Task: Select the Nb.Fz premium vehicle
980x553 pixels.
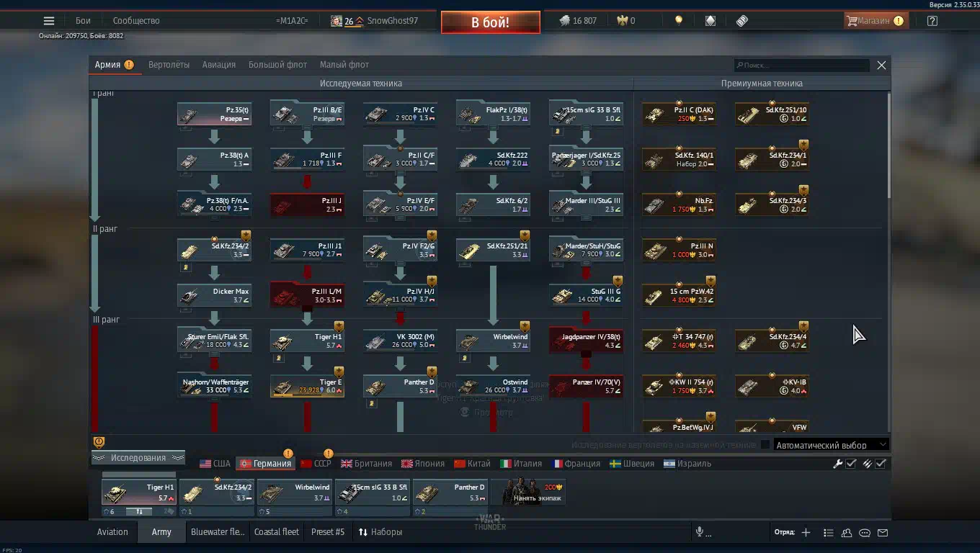Action: (x=679, y=205)
